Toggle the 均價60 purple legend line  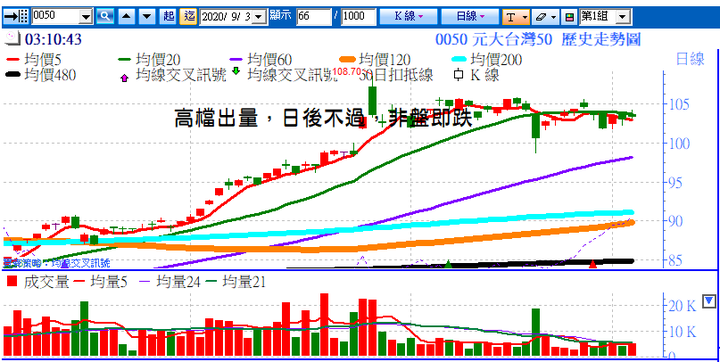261,59
